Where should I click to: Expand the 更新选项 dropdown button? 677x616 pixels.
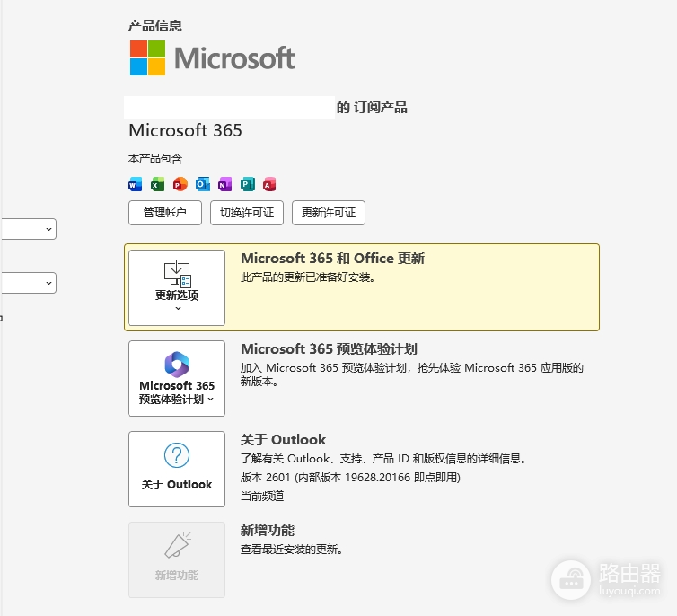tap(177, 287)
